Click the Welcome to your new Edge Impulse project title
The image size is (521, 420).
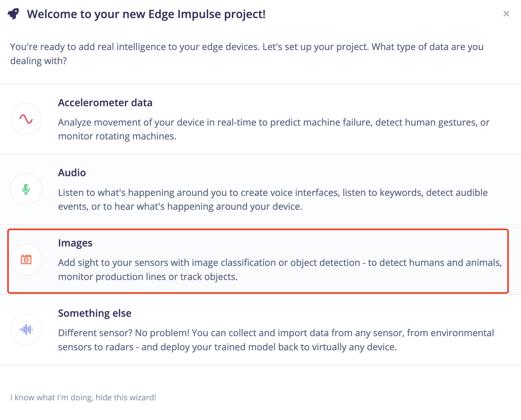click(x=146, y=14)
